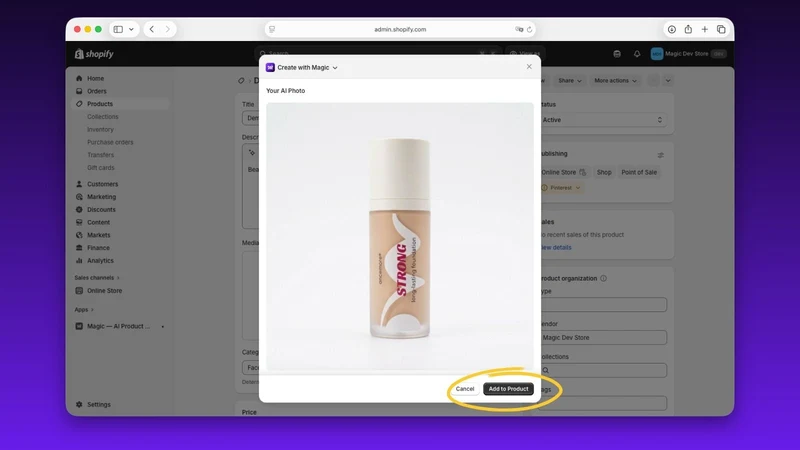Image resolution: width=800 pixels, height=450 pixels.
Task: Click the Content icon in sidebar
Action: click(x=79, y=222)
